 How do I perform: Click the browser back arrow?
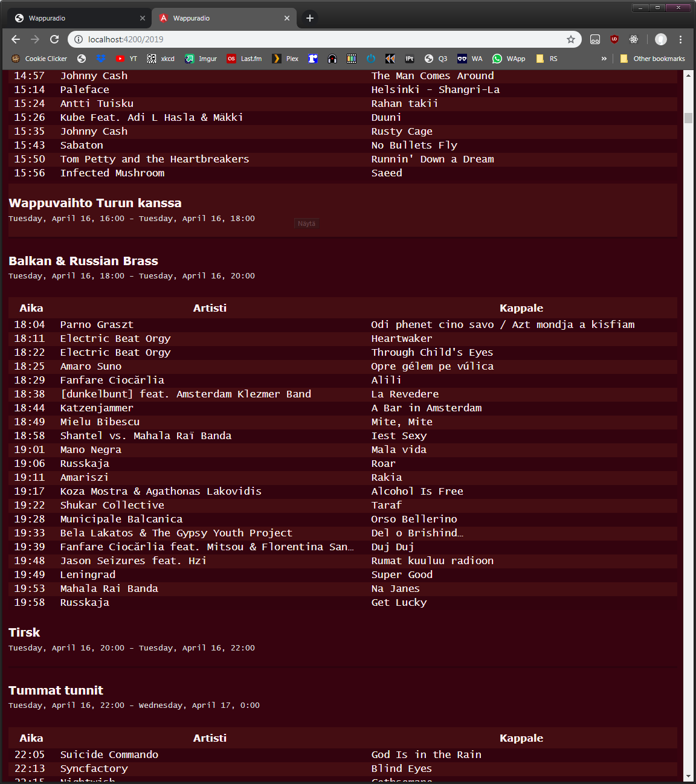click(x=16, y=39)
